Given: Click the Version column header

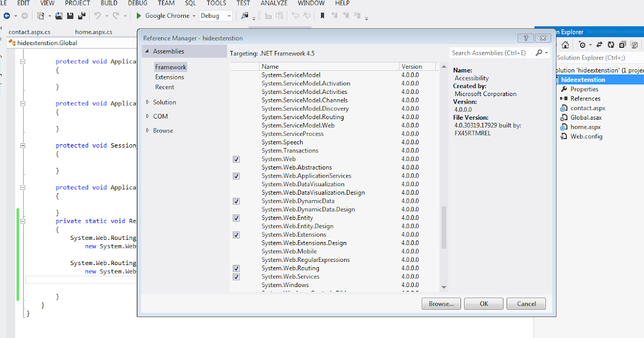Looking at the screenshot, I should (x=419, y=67).
